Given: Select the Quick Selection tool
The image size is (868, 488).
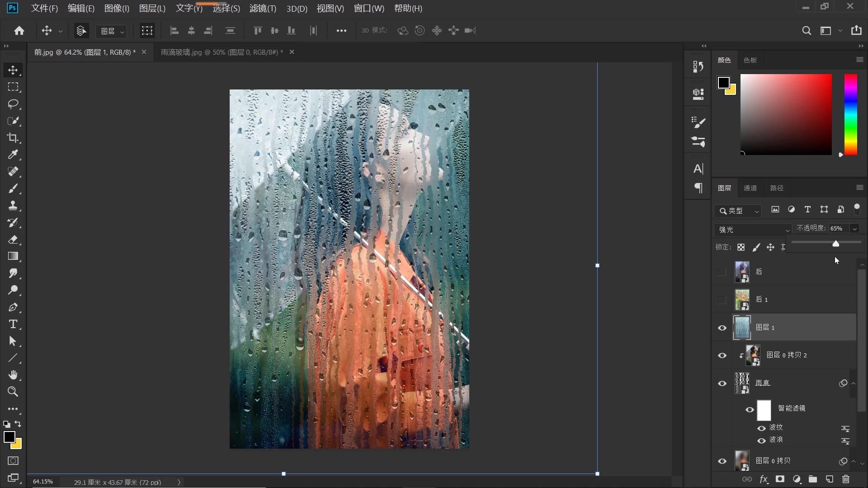Looking at the screenshot, I should (13, 121).
